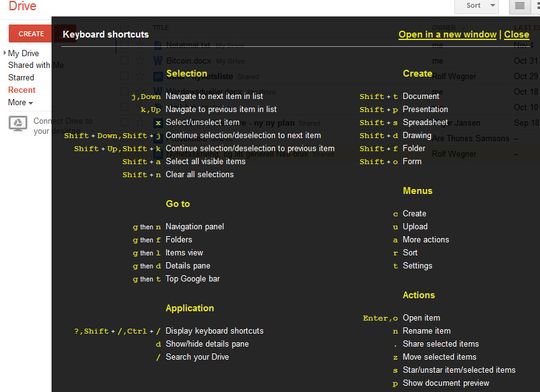Close the keyboard shortcuts overlay

pos(517,34)
